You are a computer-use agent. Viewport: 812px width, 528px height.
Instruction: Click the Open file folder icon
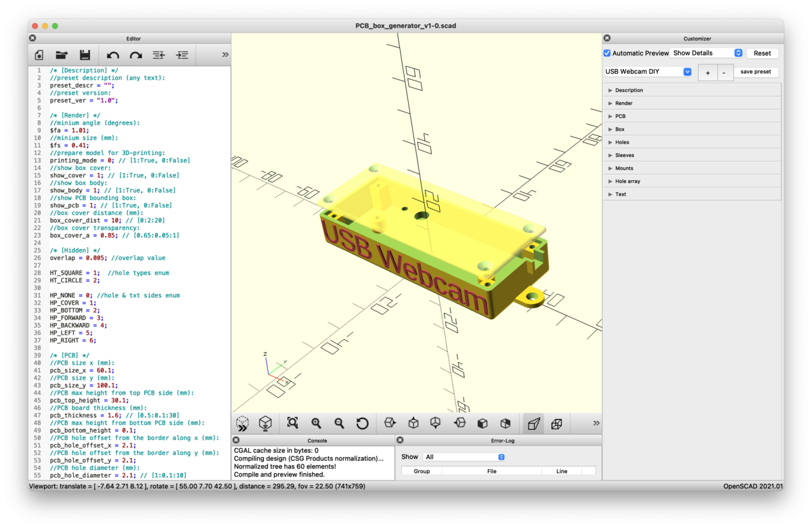point(62,55)
